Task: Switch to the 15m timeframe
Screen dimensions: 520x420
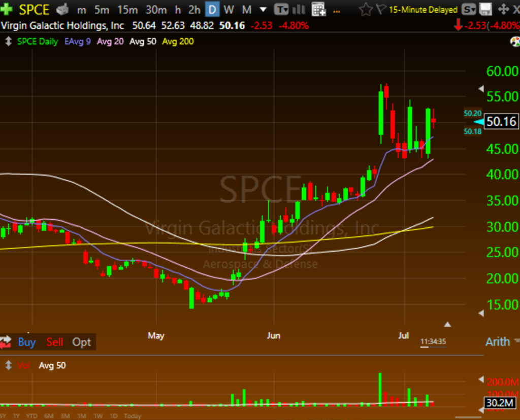Action: 127,10
